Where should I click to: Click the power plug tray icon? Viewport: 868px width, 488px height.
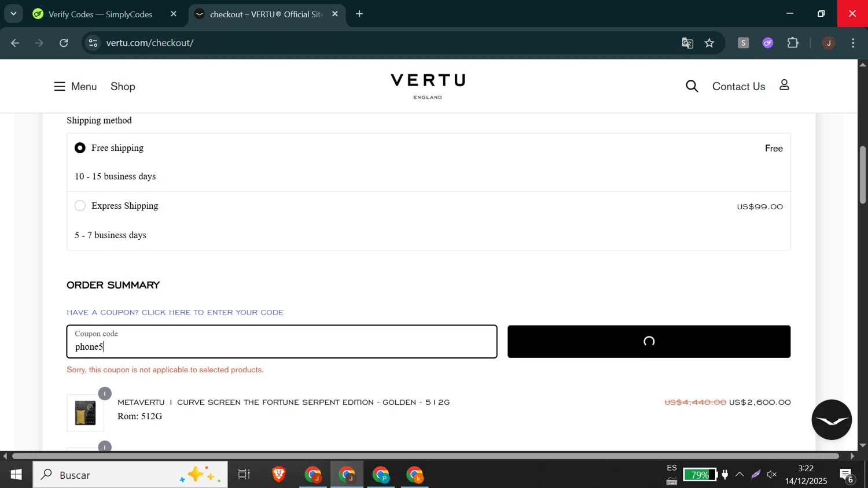(x=725, y=475)
